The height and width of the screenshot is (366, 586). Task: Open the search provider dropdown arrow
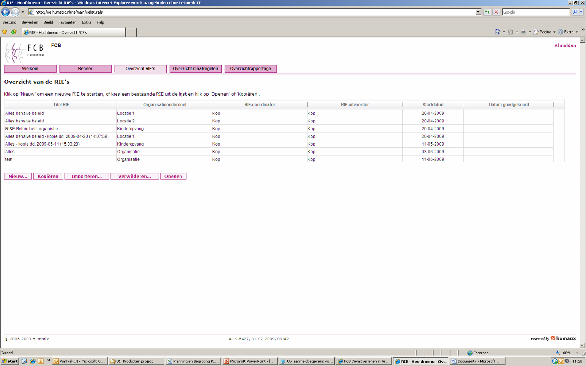tap(581, 12)
